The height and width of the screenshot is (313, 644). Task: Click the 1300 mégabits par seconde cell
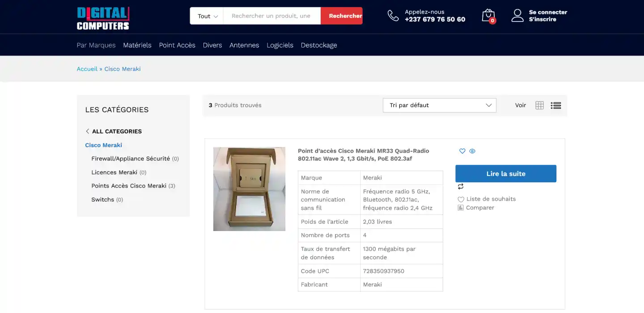tap(402, 253)
